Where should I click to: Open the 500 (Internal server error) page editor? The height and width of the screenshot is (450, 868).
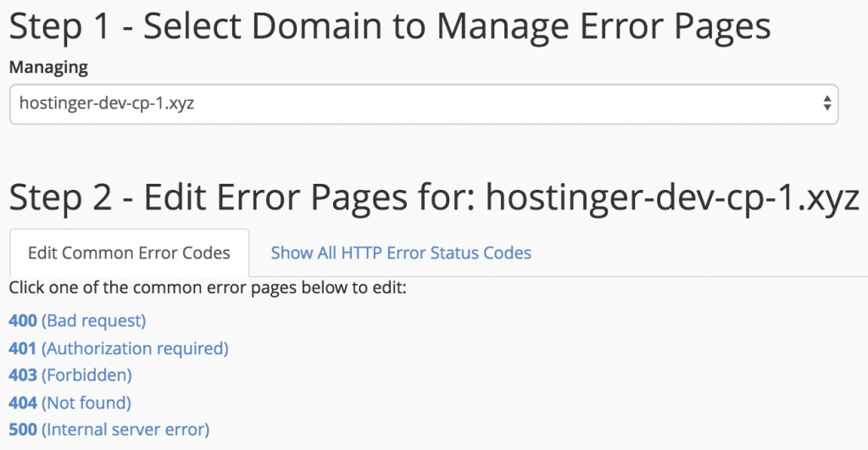coord(109,430)
